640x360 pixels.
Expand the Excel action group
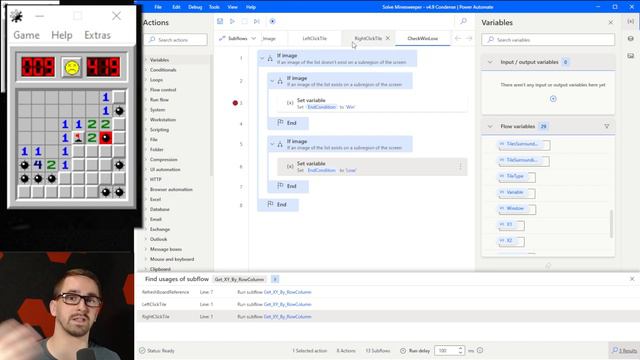point(155,199)
